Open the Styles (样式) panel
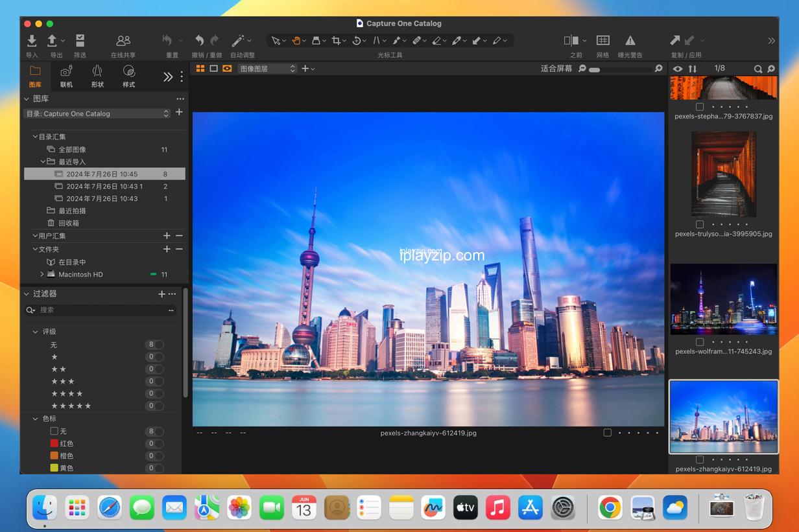The width and height of the screenshot is (799, 532). coord(128,76)
